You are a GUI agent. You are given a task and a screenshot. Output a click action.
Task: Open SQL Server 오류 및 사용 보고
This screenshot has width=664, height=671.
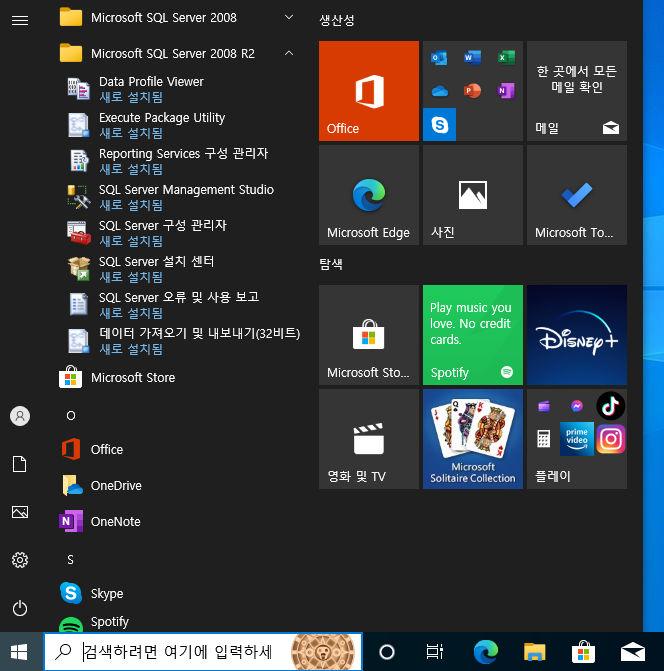coord(177,305)
